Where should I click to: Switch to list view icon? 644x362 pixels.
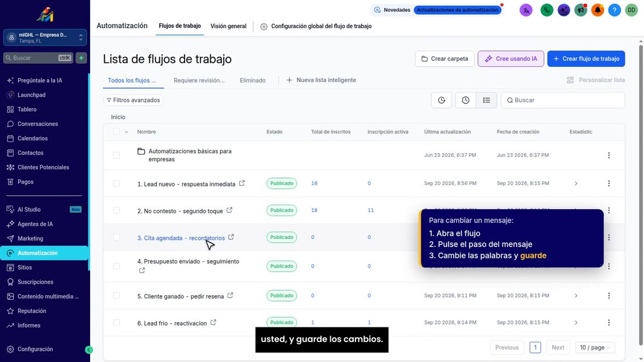pyautogui.click(x=487, y=100)
